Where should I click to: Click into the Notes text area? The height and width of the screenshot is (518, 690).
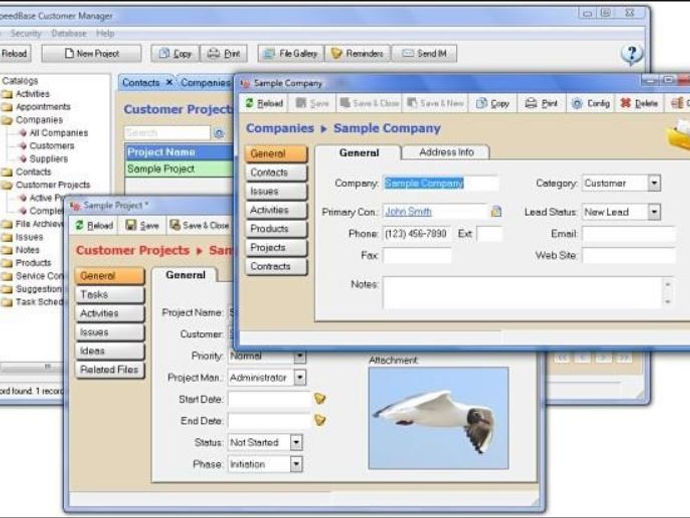click(522, 292)
